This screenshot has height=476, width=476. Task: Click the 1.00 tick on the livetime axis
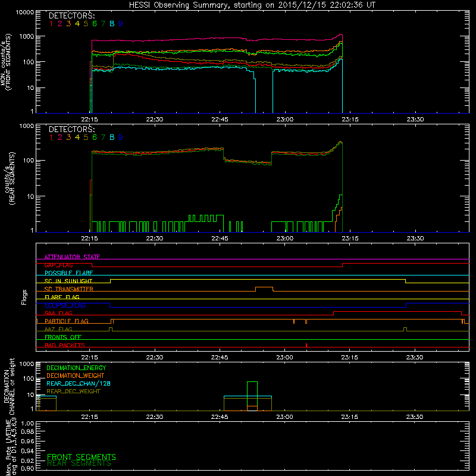pos(27,424)
